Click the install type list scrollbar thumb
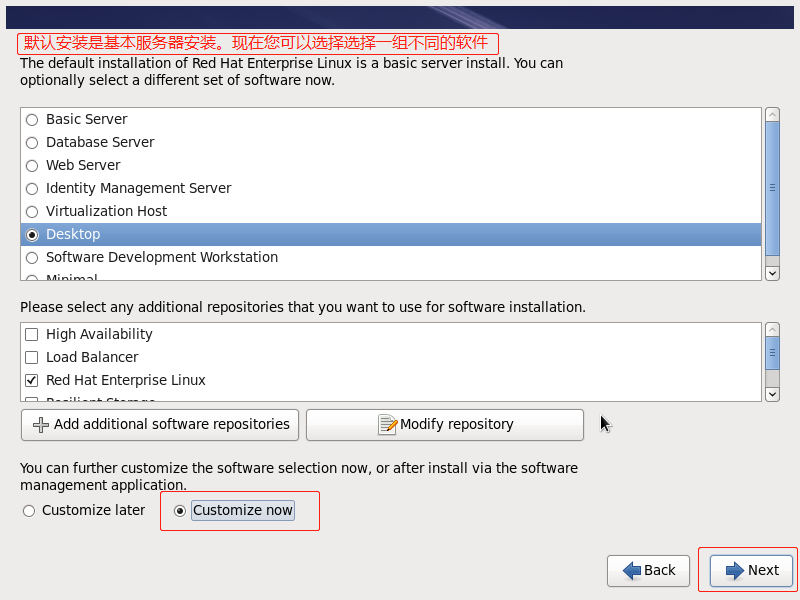 tap(772, 188)
